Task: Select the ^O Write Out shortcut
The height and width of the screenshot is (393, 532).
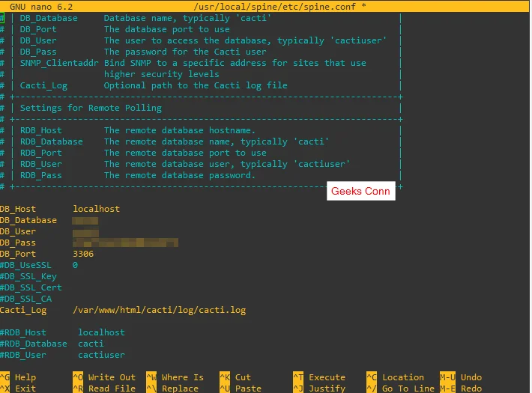Action: (x=104, y=377)
